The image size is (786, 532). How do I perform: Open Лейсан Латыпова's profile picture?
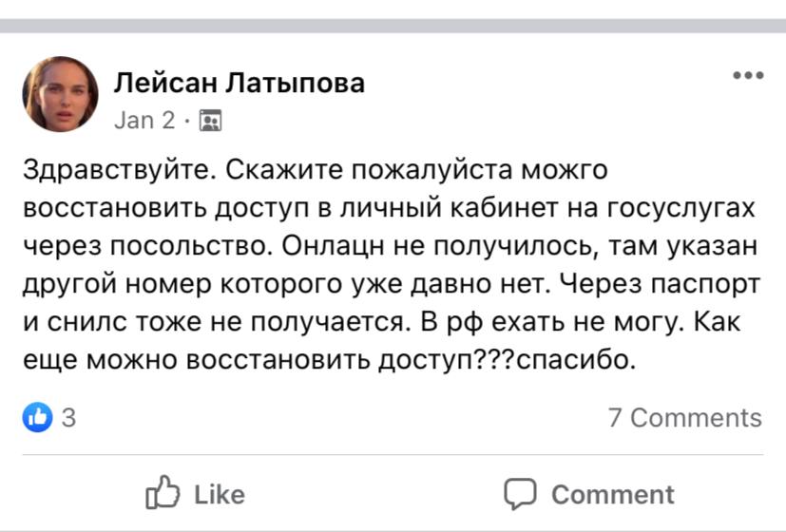60,93
